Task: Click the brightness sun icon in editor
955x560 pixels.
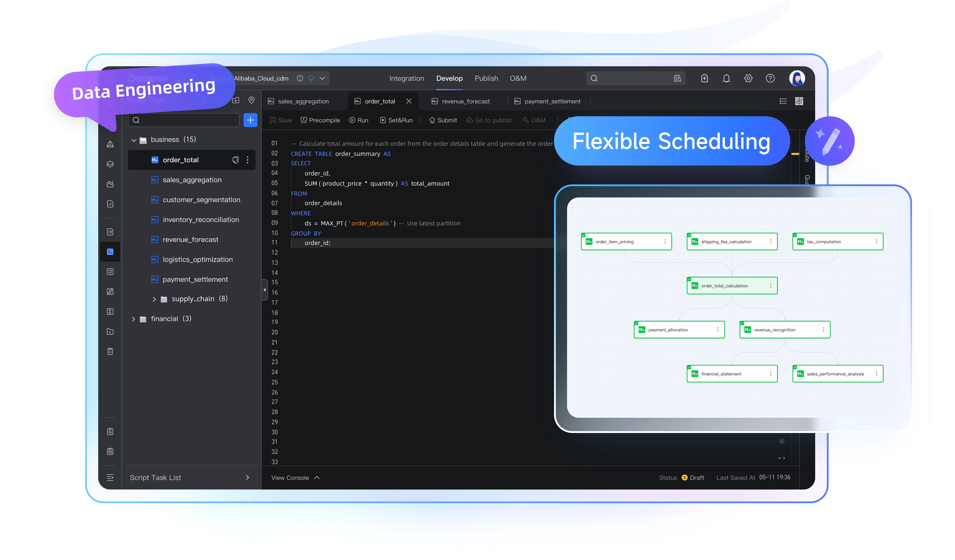Action: (x=781, y=441)
